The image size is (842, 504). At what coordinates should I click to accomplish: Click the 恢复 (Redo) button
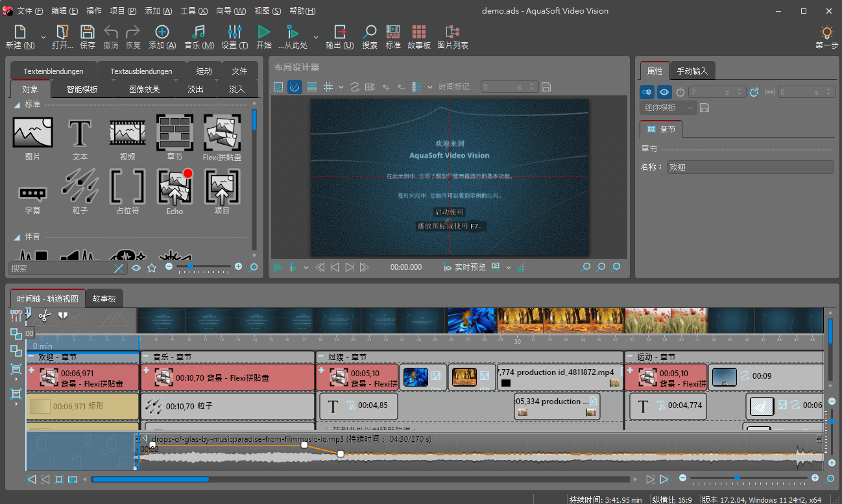133,37
